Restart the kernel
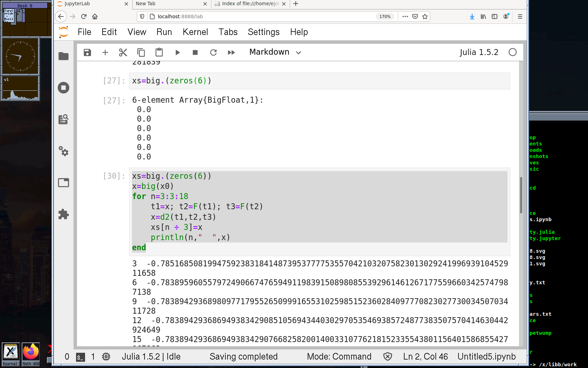The image size is (588, 368). click(213, 53)
